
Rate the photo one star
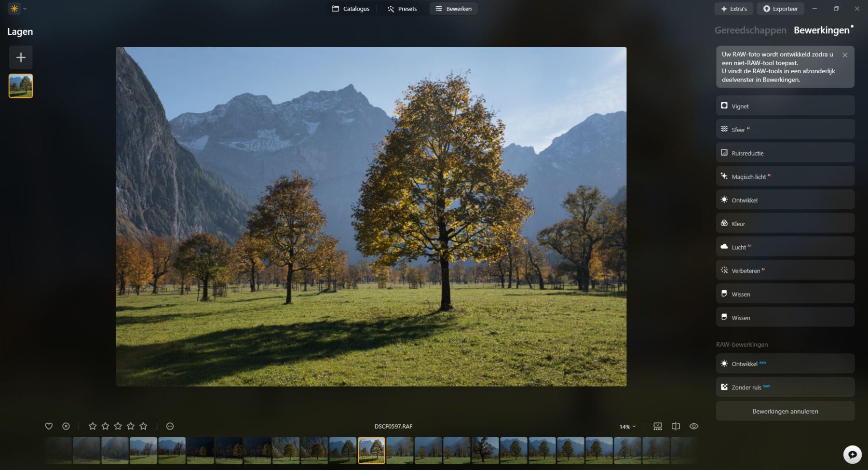click(x=93, y=426)
